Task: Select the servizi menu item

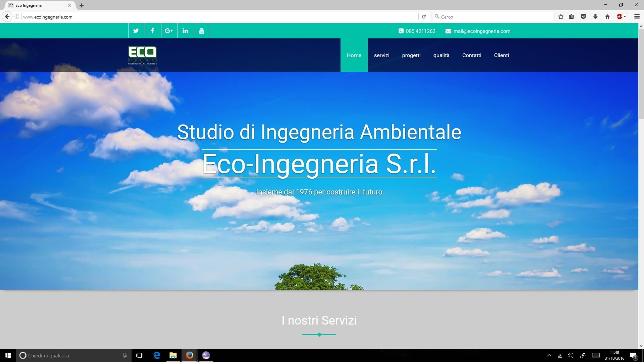Action: 382,55
